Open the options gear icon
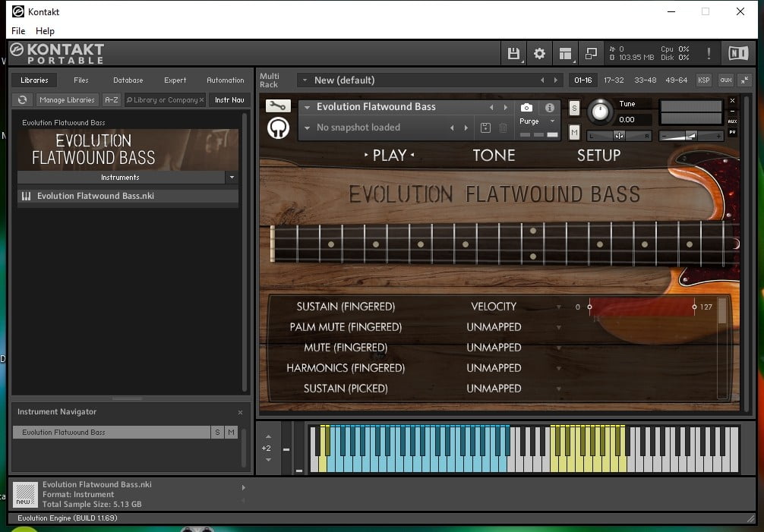 coord(539,53)
